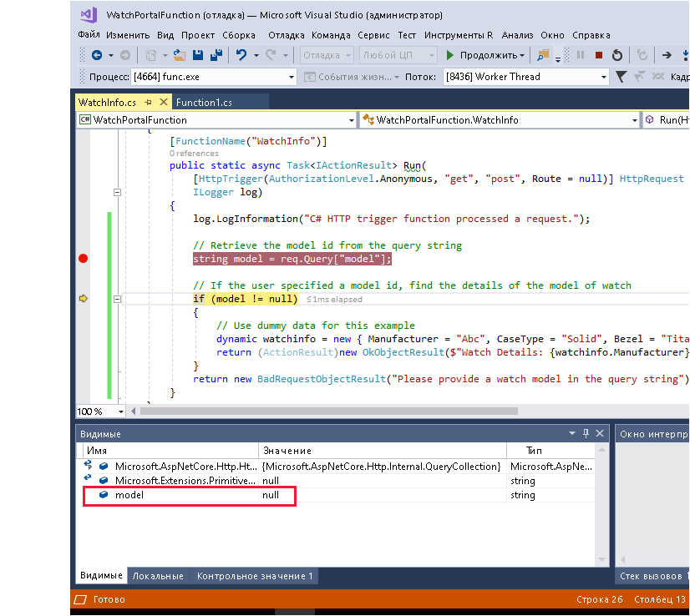
Task: Close the WatchInfo.cs tab
Action: coord(163,102)
